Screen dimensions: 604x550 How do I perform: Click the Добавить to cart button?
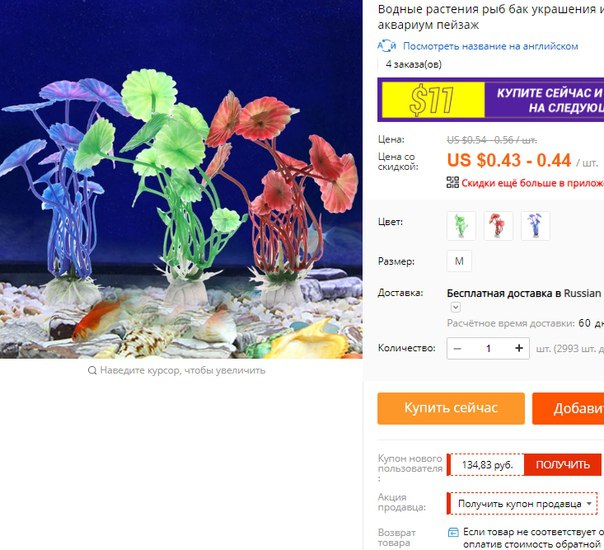568,408
